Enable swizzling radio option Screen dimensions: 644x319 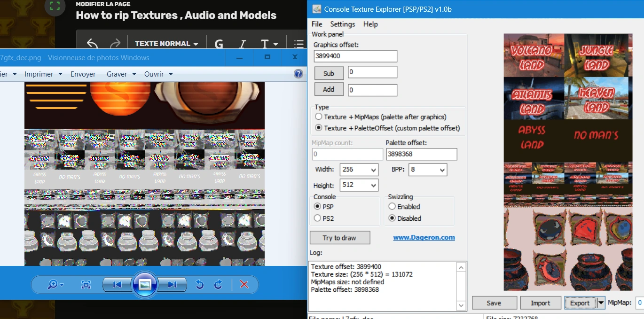coord(392,206)
